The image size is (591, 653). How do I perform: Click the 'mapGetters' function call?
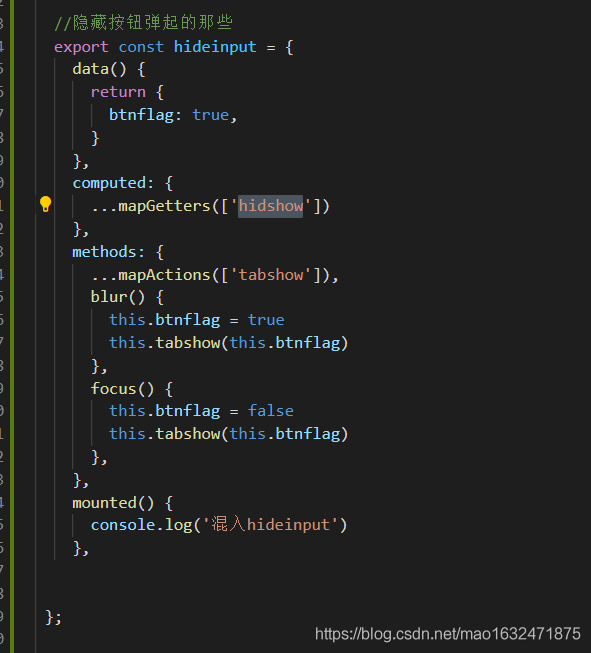click(x=164, y=206)
